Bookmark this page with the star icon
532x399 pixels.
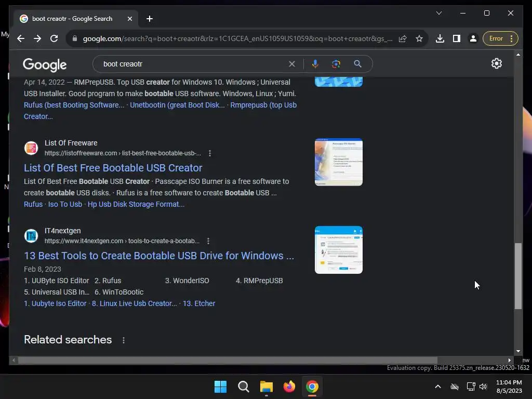point(419,38)
